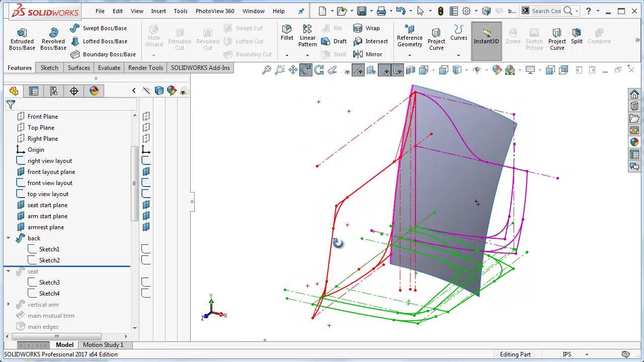Toggle visibility of seat start plane
Viewport: 644px width, 362px height.
coord(146,205)
